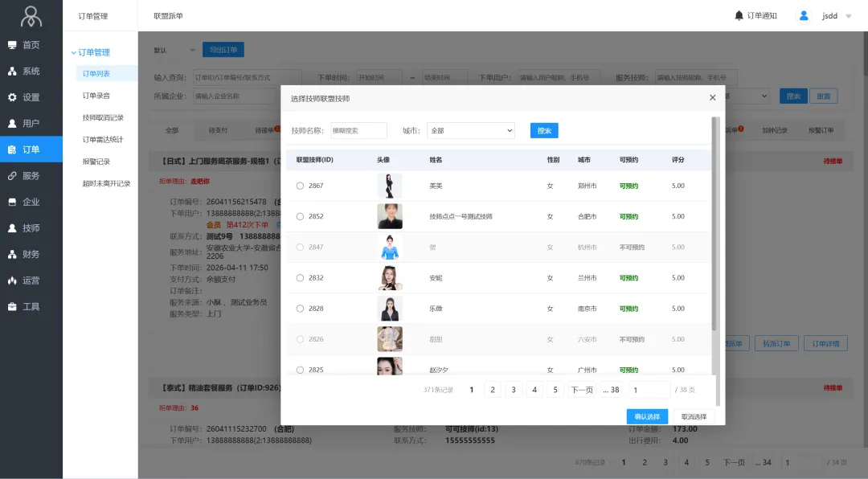Click the blue confirm selection button

pos(647,416)
